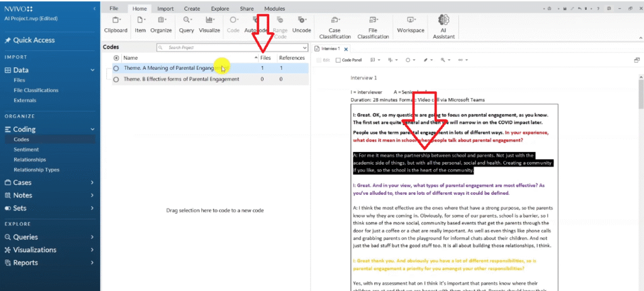This screenshot has height=291, width=644.
Task: Click the Query ribbon icon
Action: (186, 25)
